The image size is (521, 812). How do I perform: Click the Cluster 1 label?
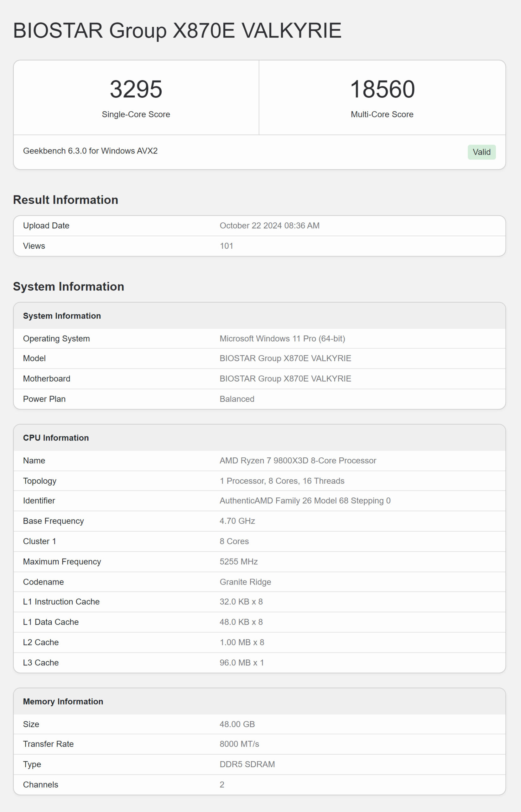pyautogui.click(x=40, y=541)
